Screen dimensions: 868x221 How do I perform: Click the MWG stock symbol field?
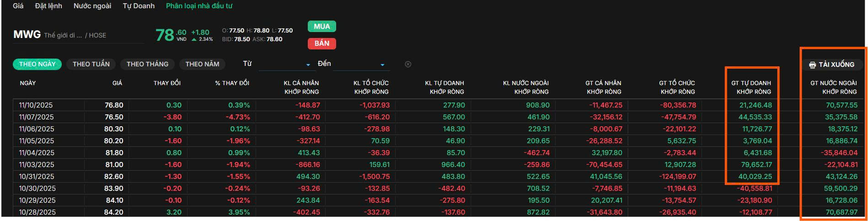[78, 35]
